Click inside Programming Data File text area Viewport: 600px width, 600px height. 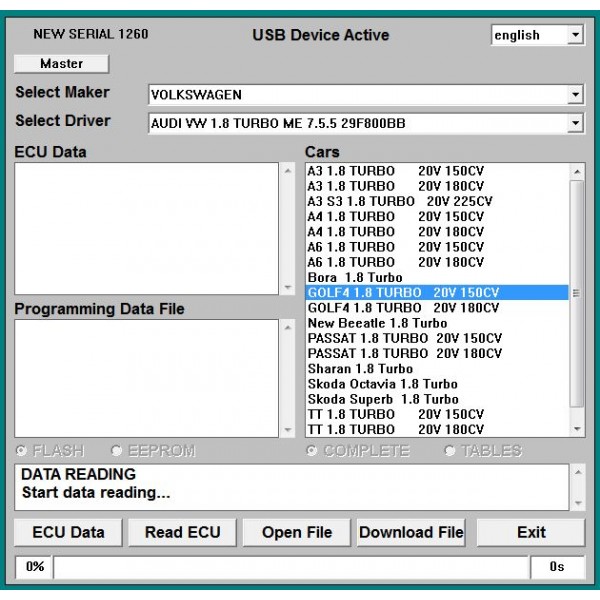tap(147, 378)
